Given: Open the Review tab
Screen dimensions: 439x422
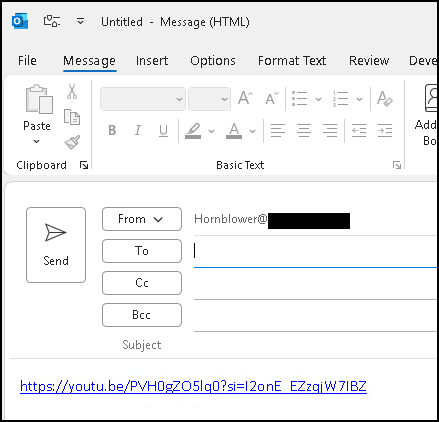Looking at the screenshot, I should point(369,61).
